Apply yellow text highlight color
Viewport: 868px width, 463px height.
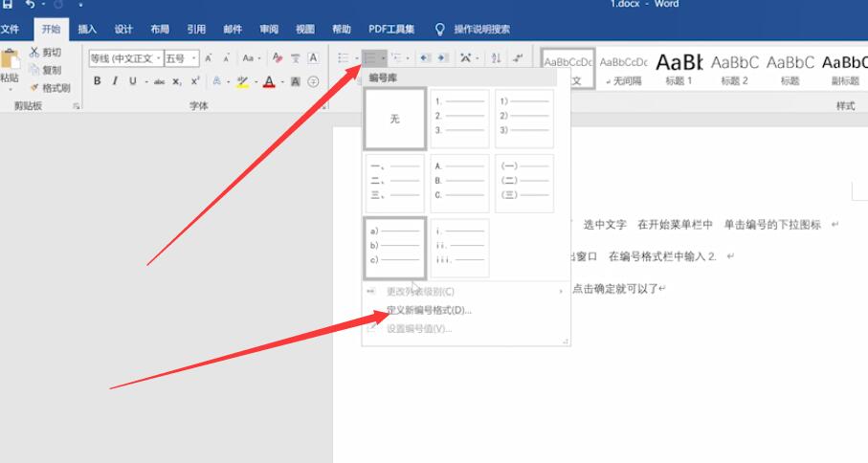[x=242, y=82]
